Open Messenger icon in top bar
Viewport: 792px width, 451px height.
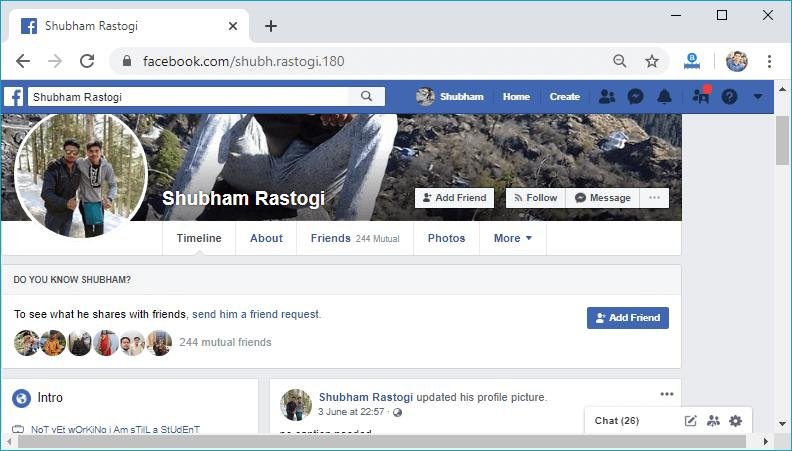tap(635, 96)
